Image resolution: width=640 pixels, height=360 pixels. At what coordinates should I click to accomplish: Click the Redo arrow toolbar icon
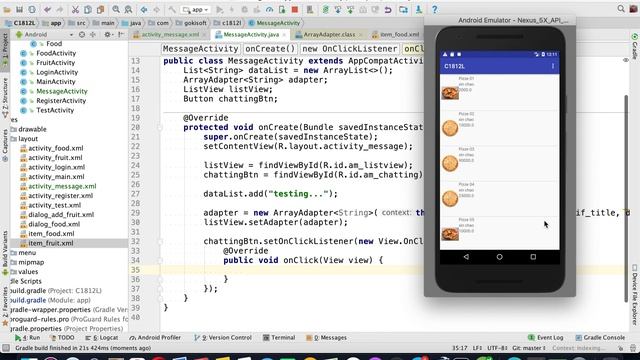point(60,9)
